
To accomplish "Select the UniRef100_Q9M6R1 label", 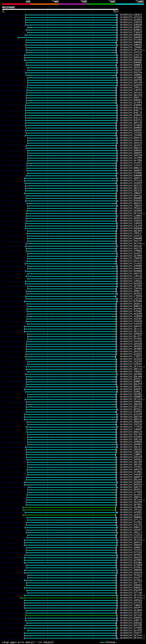I will (131, 75).
